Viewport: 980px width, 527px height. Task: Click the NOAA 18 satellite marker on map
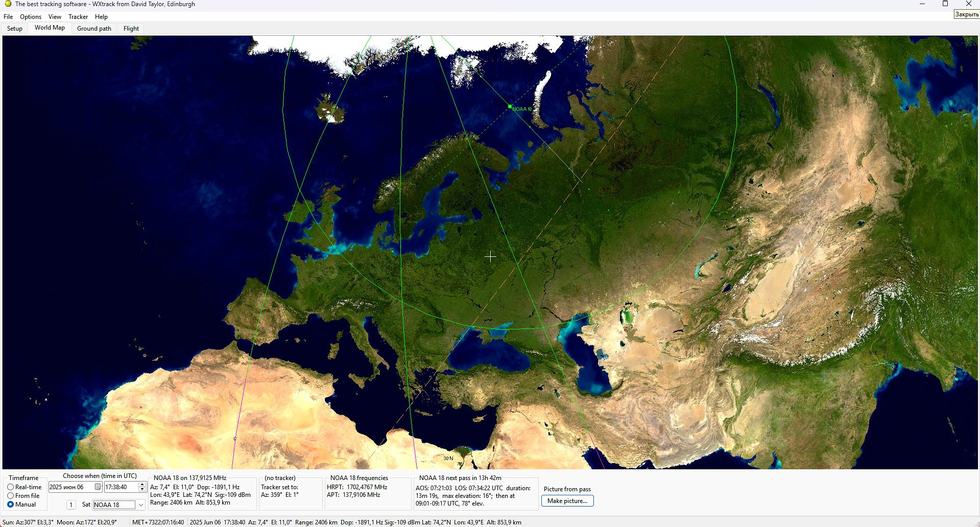click(510, 107)
